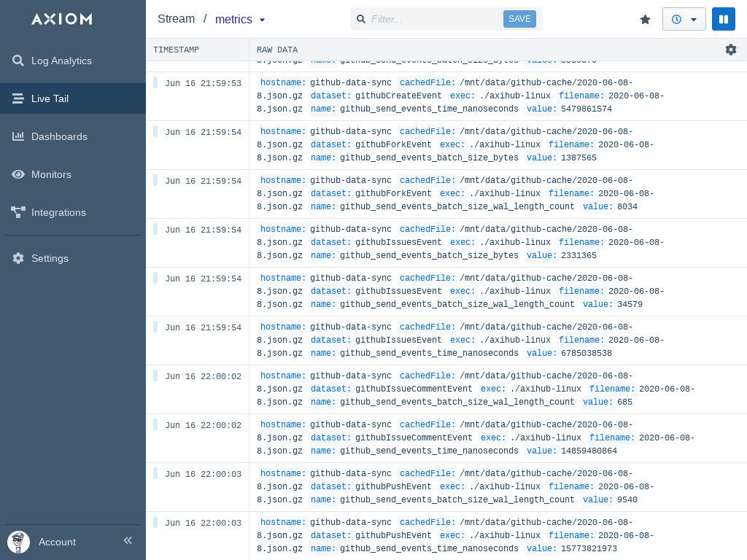This screenshot has width=747, height=560.
Task: Toggle row marker for 21:59:53 entry
Action: pos(155,82)
